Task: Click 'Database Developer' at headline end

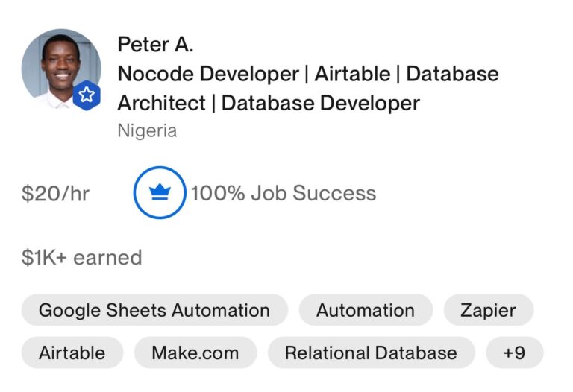Action: 321,104
